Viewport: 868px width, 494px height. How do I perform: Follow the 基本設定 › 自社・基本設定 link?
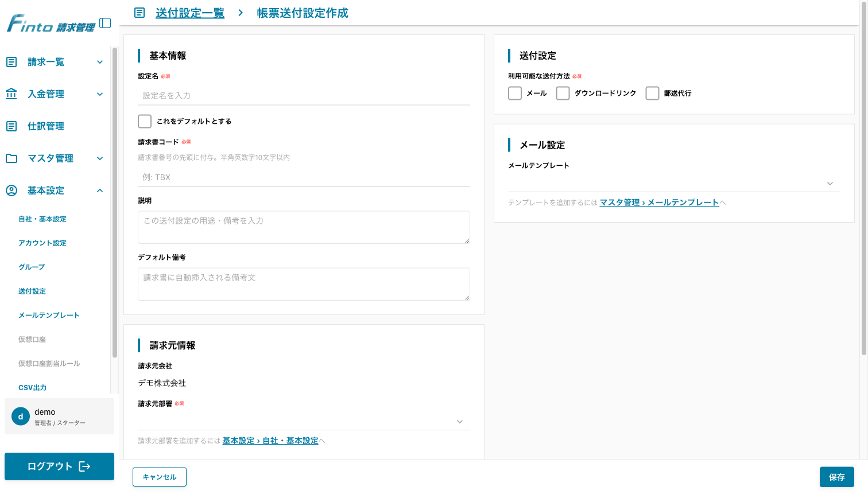click(270, 441)
